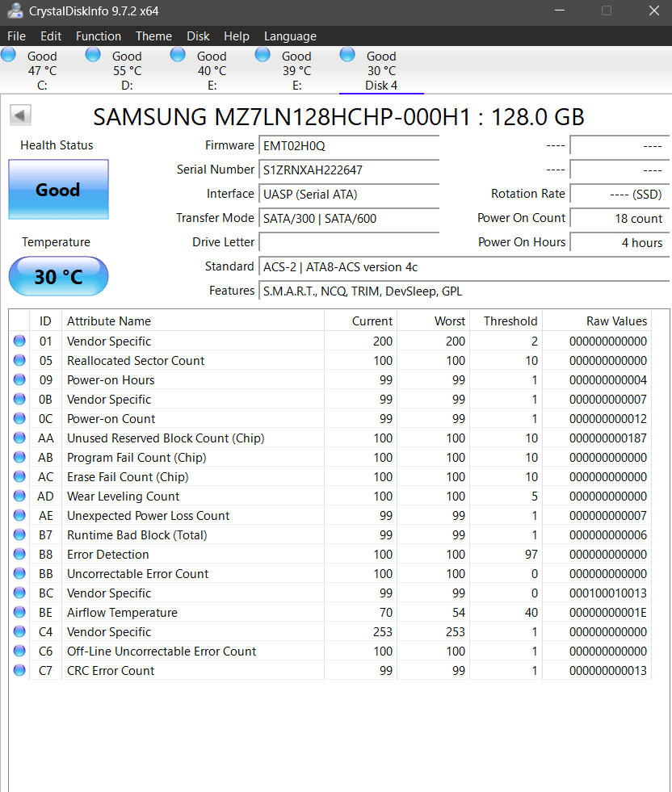
Task: Click status orb for Error Detection row
Action: click(x=19, y=554)
